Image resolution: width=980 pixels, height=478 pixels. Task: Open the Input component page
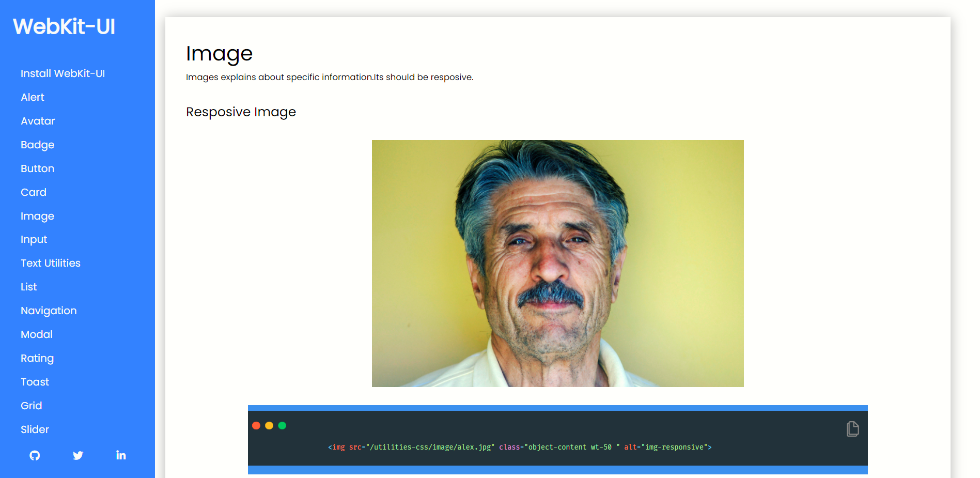34,239
